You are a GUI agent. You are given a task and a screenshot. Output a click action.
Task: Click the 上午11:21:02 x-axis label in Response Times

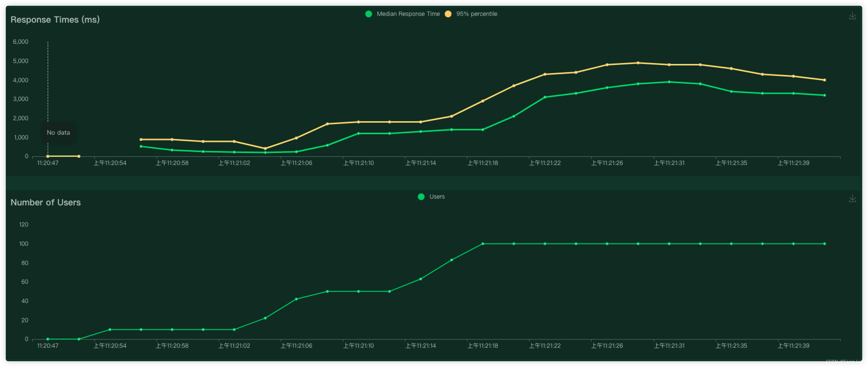234,163
